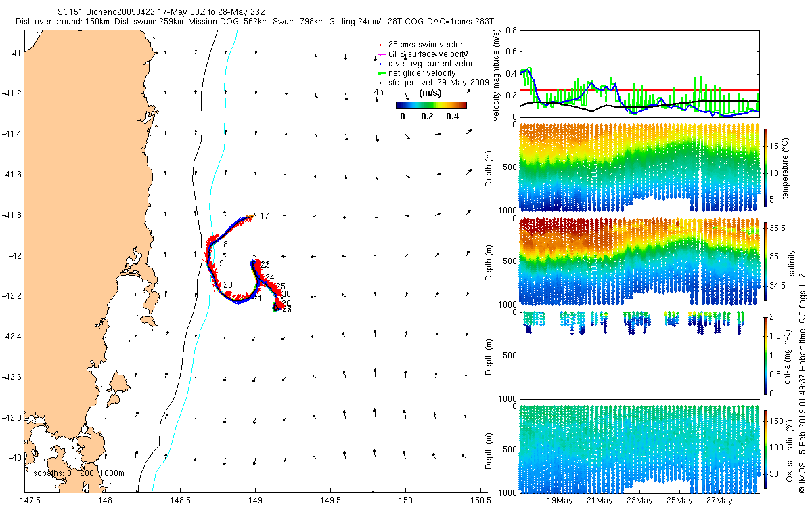812x508 pixels.
Task: Click the '0.8' velocity axis tick label
Action: click(510, 30)
